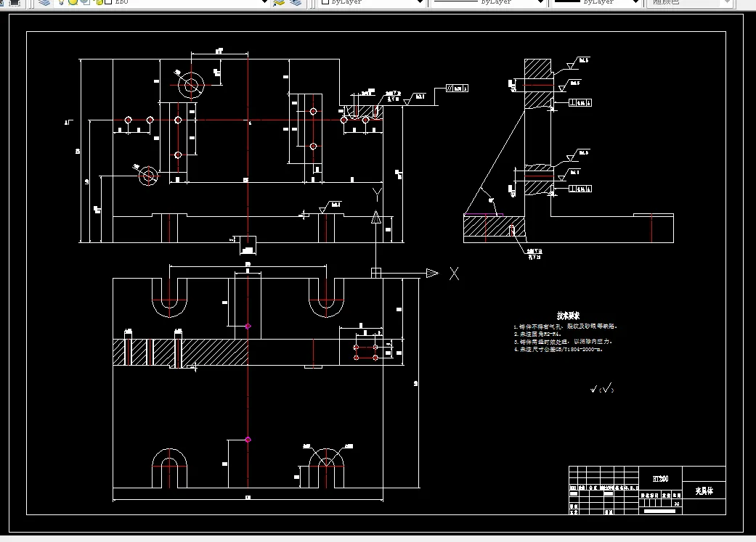Viewport: 756px width, 542px height.
Task: Select the upper-left concentric circle hole
Action: point(191,85)
